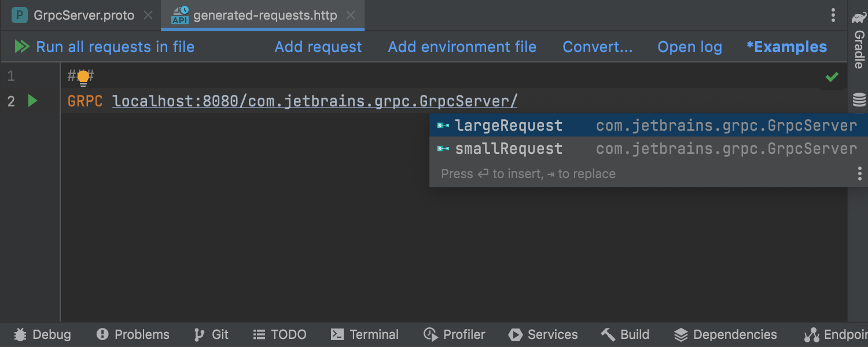Click the localhost:8080 GRPC request URL

[315, 101]
